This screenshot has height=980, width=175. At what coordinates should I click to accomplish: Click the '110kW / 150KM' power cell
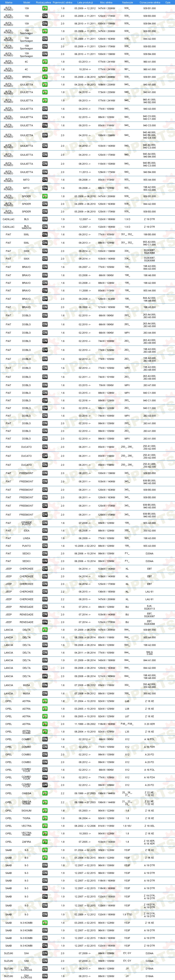pos(106,164)
